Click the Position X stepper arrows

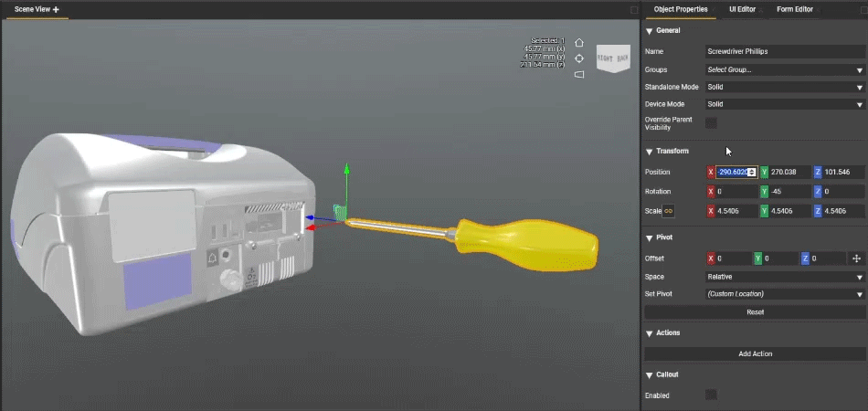click(x=750, y=172)
